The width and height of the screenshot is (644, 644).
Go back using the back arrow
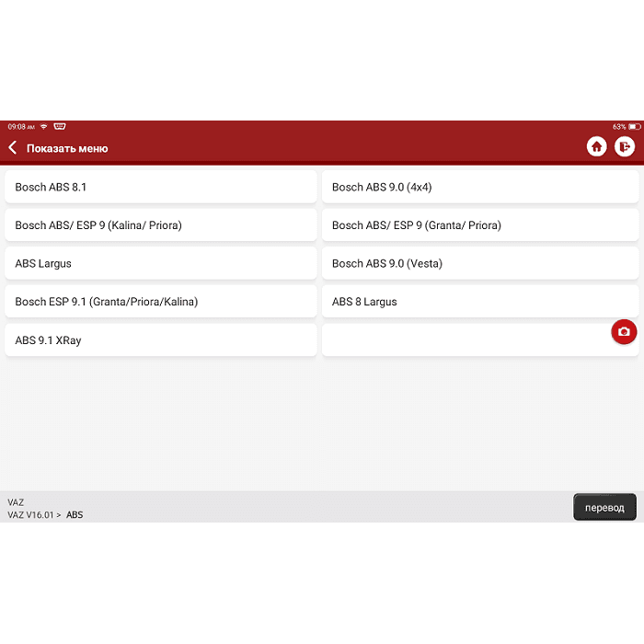(x=13, y=147)
